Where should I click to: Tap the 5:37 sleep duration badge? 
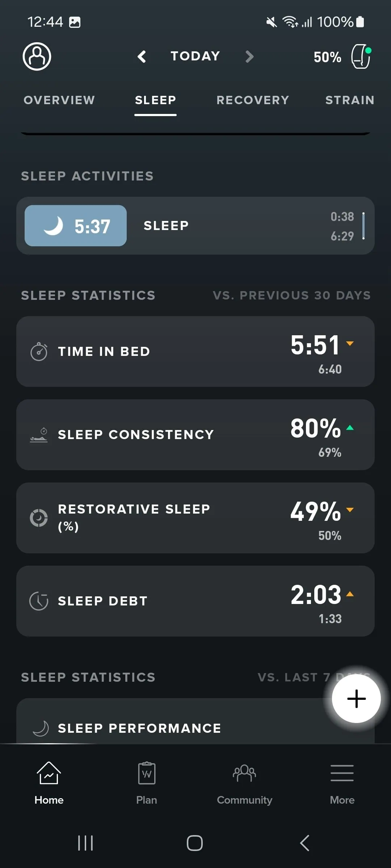click(76, 226)
